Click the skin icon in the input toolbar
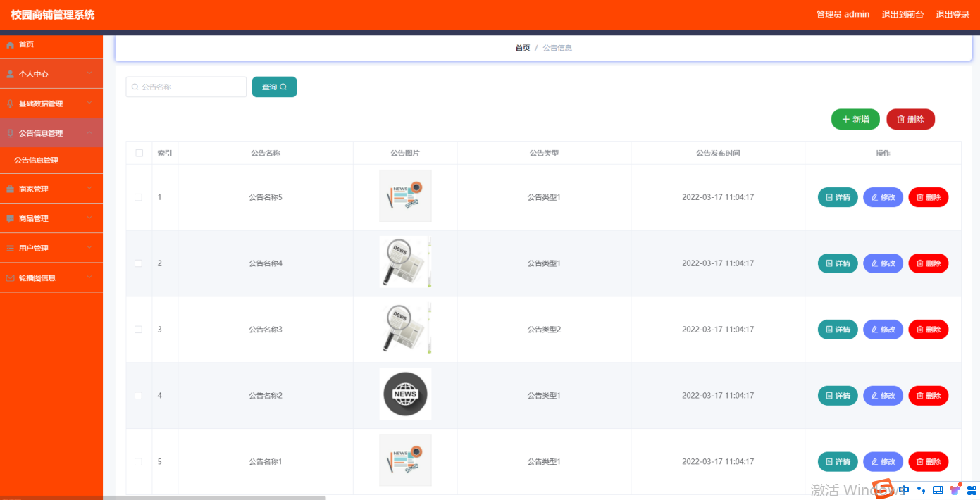Screen dimensions: 980x500 click(955, 489)
